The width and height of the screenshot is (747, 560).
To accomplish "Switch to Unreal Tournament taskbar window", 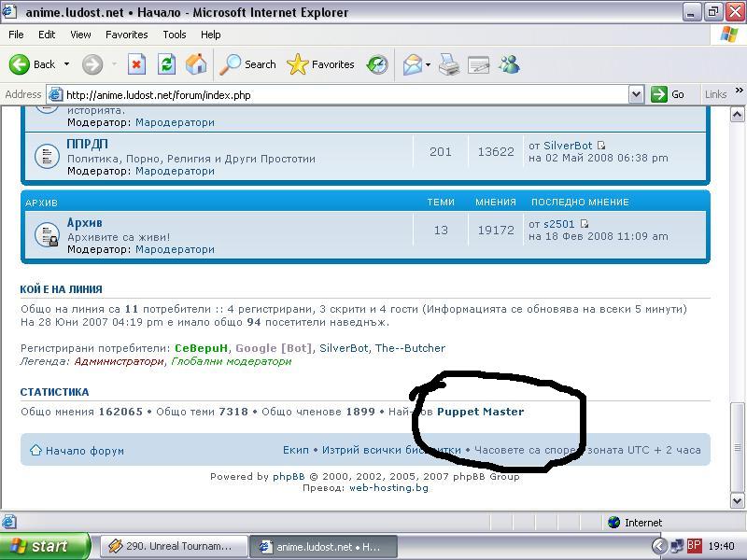I will tap(174, 546).
